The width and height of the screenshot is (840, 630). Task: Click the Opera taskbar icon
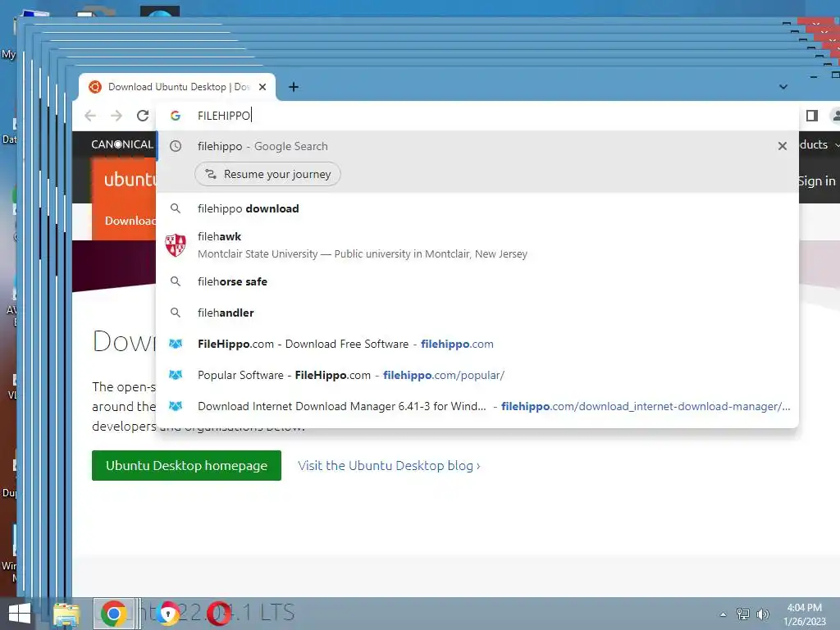pos(218,614)
